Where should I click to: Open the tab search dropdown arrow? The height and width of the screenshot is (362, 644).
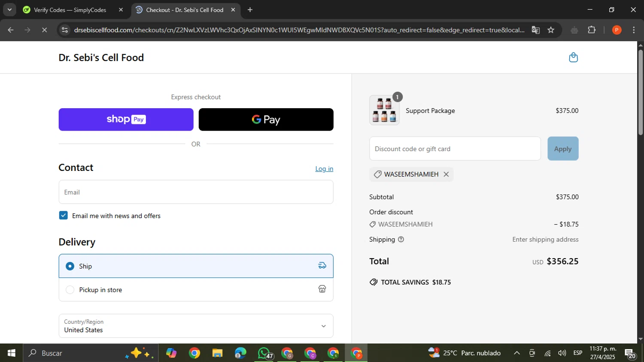click(x=9, y=9)
